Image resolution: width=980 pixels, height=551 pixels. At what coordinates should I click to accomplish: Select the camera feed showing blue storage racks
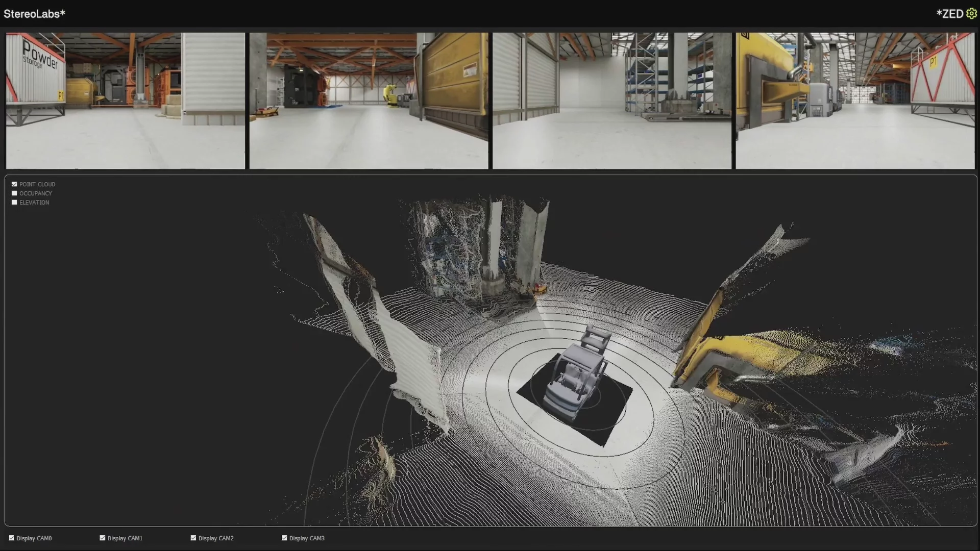pos(611,101)
